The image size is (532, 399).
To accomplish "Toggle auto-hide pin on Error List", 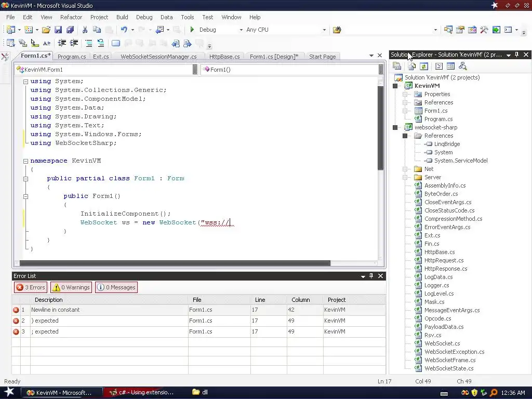I will coord(371,276).
